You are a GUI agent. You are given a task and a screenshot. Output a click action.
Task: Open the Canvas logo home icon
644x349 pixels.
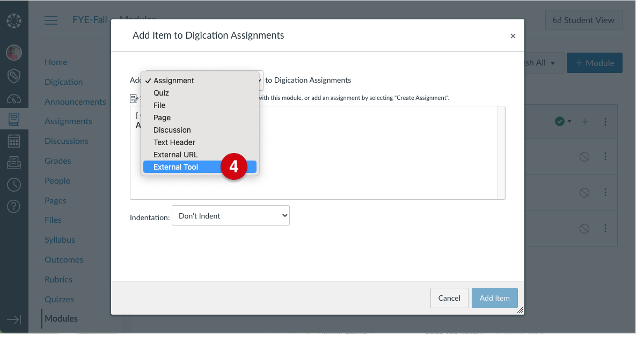[x=14, y=21]
